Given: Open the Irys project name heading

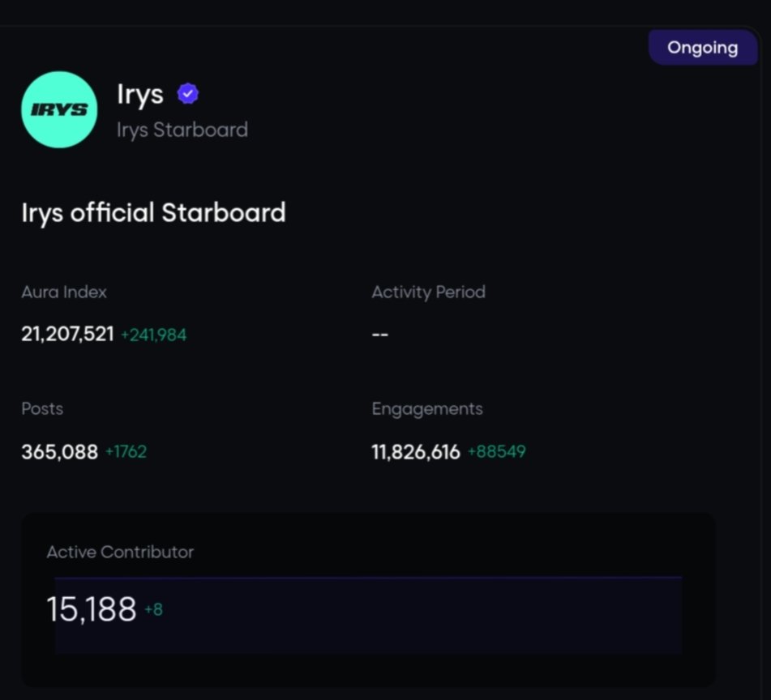Looking at the screenshot, I should 140,94.
